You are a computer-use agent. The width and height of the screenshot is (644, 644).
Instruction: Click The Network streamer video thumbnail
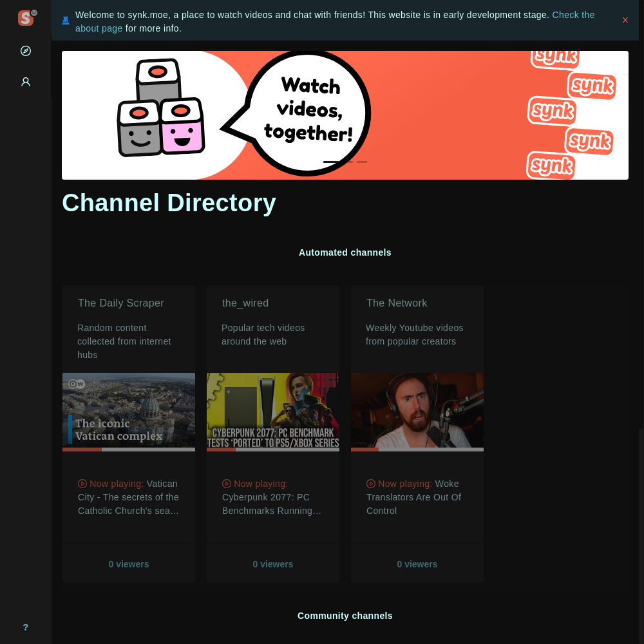tap(417, 410)
